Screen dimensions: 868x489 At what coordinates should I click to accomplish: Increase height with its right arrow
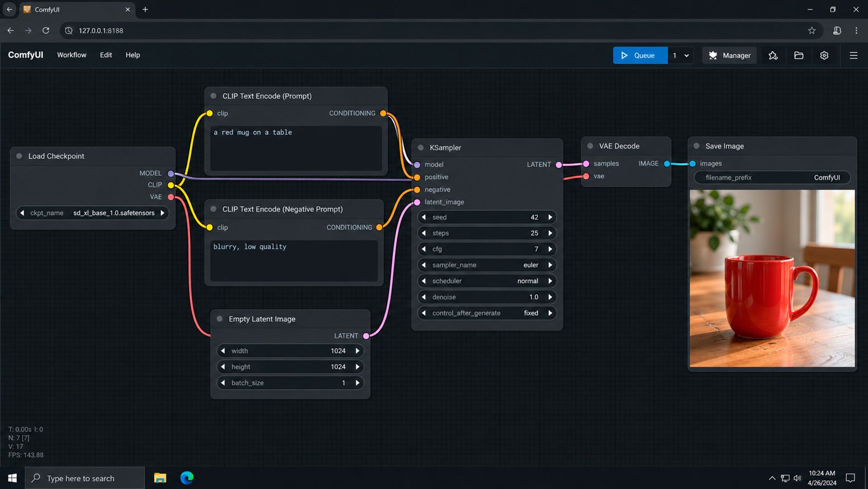358,367
